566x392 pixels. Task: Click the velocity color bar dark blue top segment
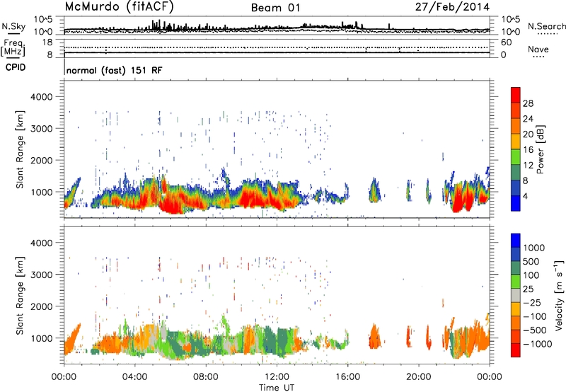point(516,241)
